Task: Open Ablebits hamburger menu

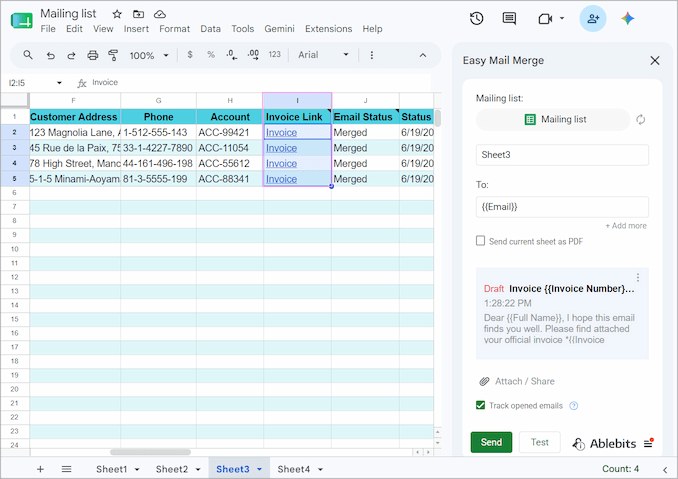Action: tap(648, 444)
